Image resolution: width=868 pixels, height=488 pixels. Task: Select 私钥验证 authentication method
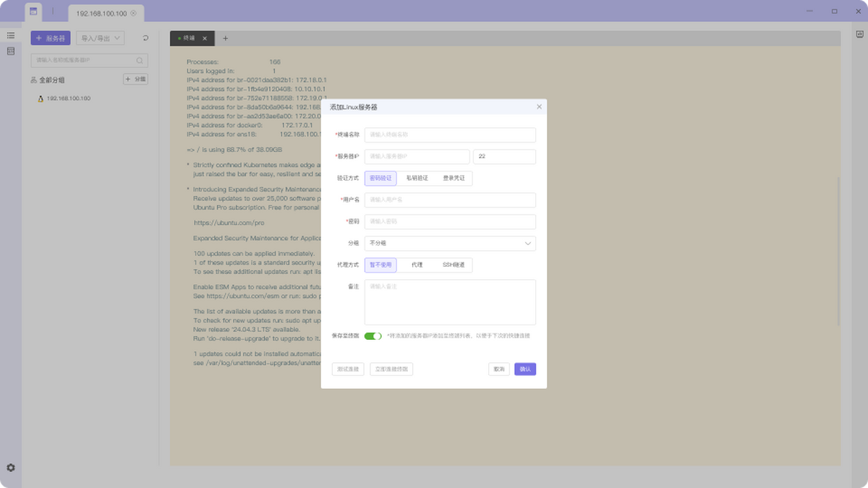pyautogui.click(x=417, y=178)
